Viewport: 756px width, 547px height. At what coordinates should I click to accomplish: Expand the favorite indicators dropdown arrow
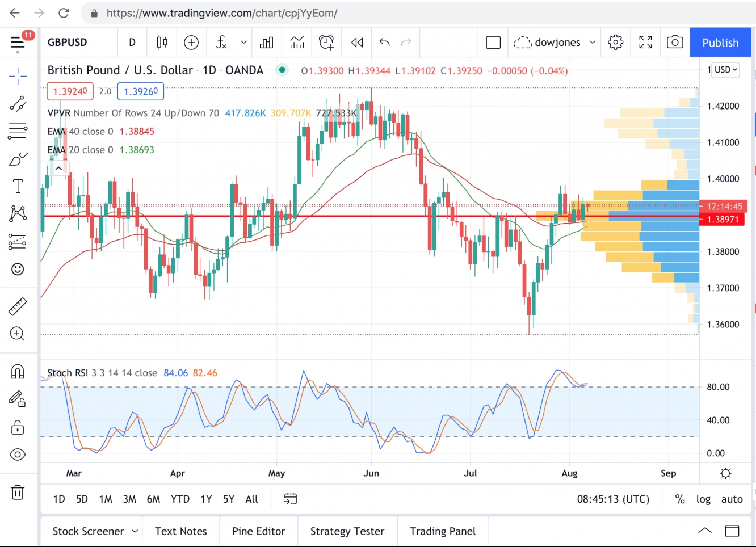(243, 43)
